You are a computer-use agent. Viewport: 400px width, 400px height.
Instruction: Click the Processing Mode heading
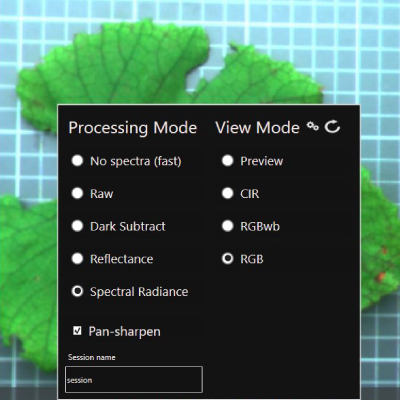coord(133,128)
